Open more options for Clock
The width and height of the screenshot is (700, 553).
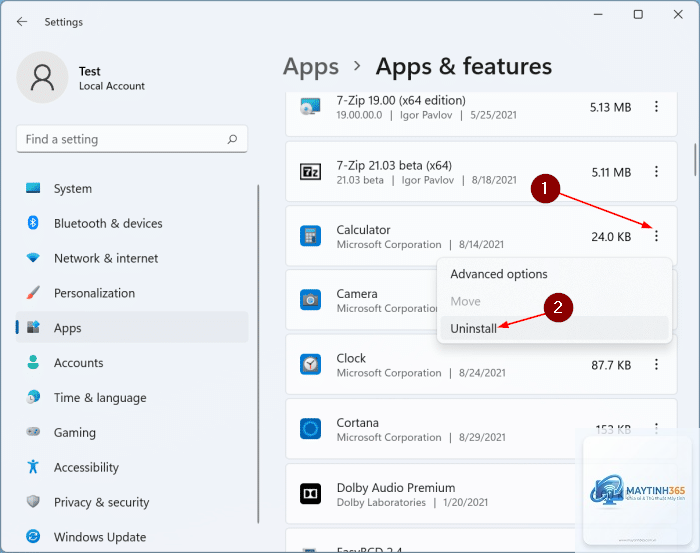tap(656, 365)
